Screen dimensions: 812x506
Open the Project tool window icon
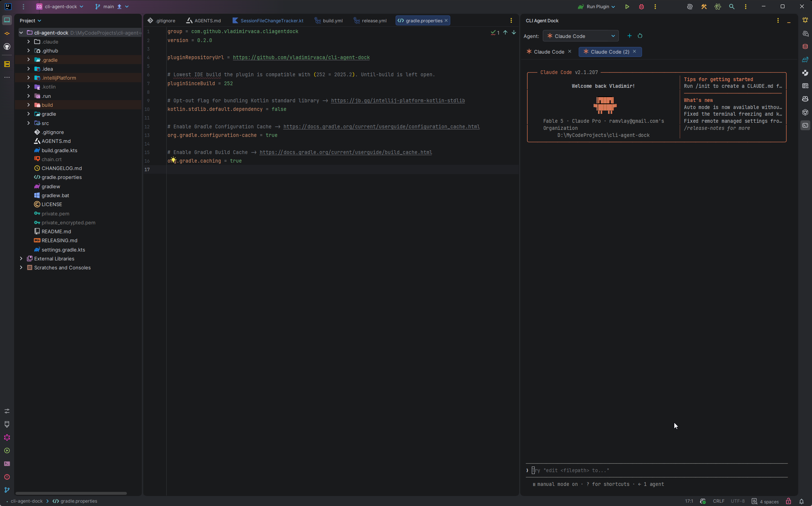point(7,20)
